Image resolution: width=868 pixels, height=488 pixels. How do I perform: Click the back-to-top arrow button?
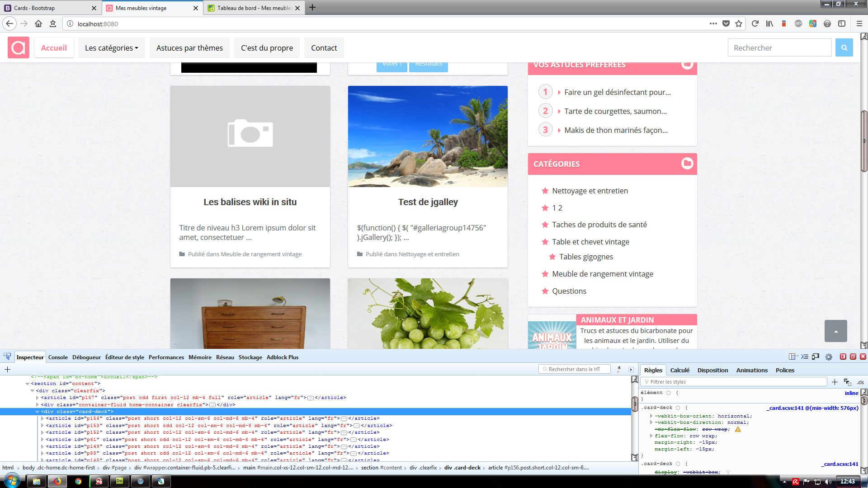(836, 331)
